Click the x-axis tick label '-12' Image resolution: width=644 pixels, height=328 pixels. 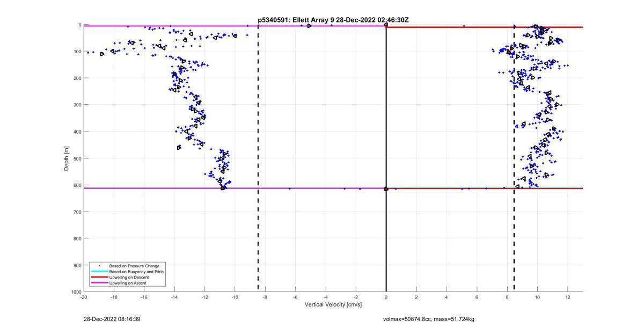click(204, 297)
